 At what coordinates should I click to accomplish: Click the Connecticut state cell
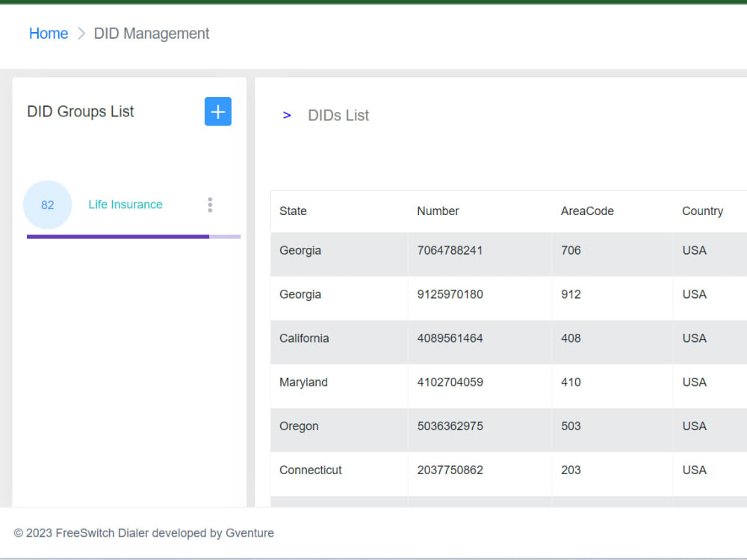(x=311, y=470)
